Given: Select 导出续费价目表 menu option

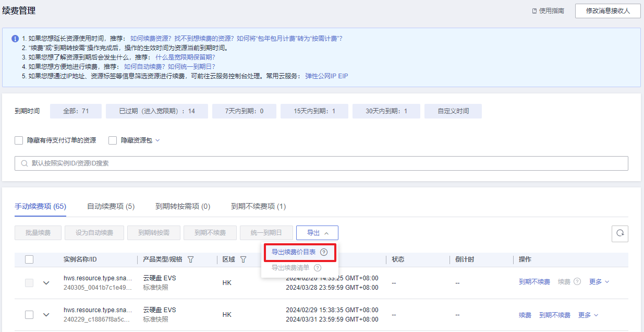Looking at the screenshot, I should (294, 252).
